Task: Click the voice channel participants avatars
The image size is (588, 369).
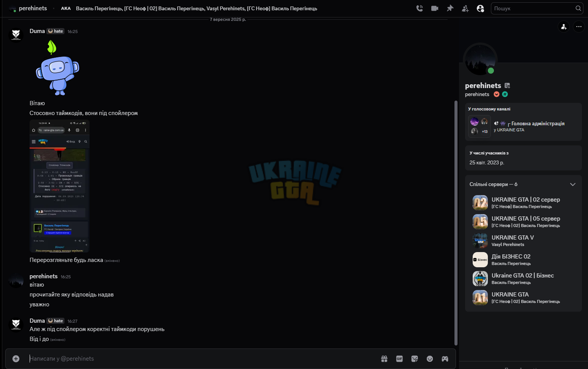Action: 480,126
